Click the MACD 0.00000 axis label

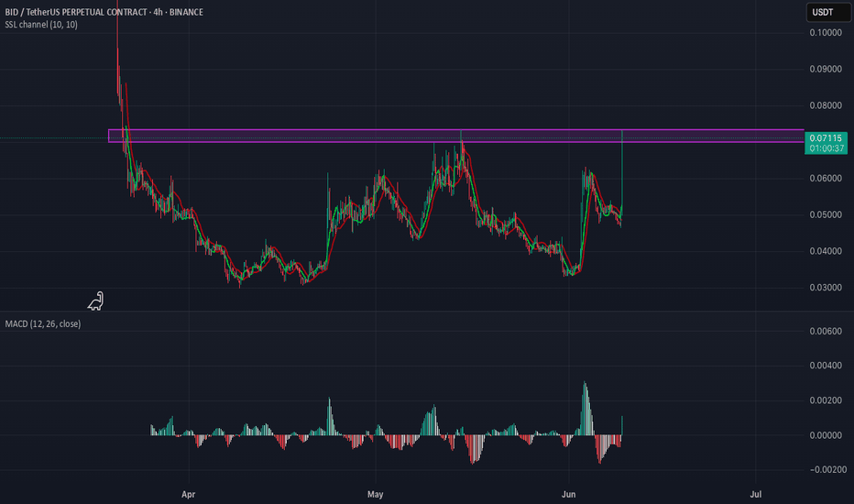coord(826,435)
